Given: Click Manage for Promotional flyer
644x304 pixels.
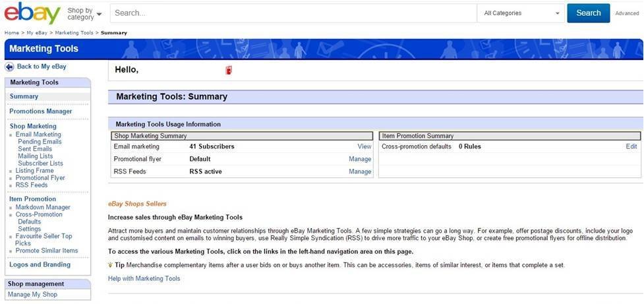Looking at the screenshot, I should click(360, 159).
